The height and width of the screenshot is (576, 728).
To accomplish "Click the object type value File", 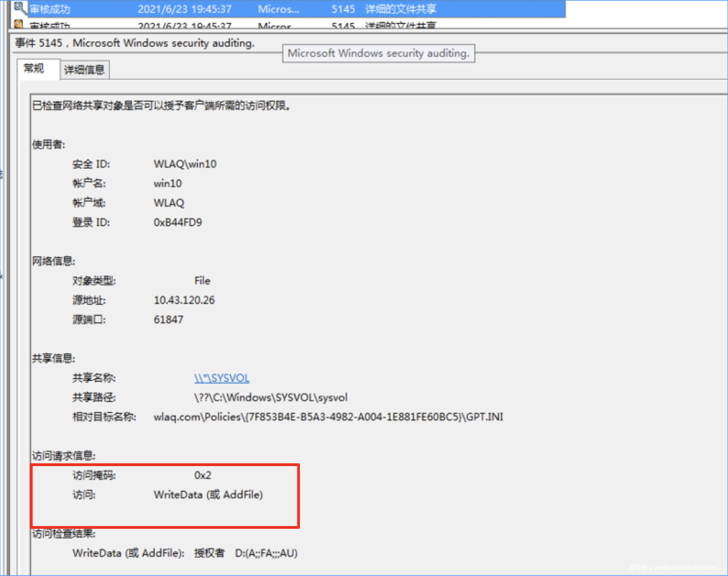I will pos(202,281).
